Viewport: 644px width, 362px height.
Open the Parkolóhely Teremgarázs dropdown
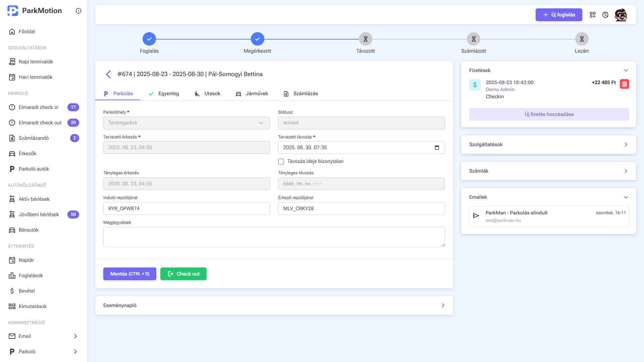click(186, 123)
